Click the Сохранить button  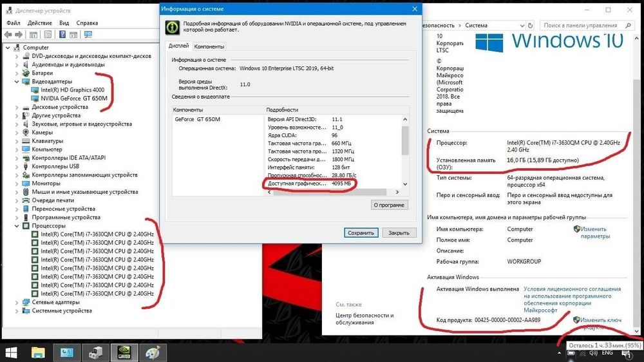pos(361,233)
